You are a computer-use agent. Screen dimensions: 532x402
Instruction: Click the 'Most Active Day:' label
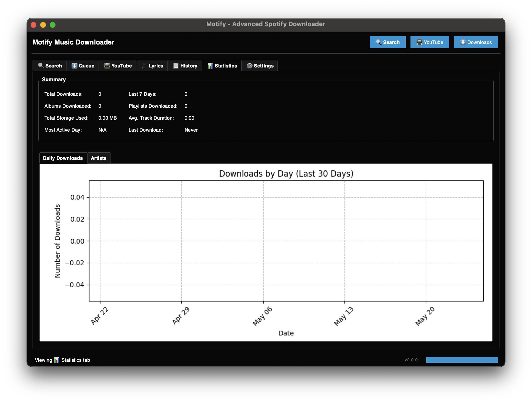(x=63, y=130)
